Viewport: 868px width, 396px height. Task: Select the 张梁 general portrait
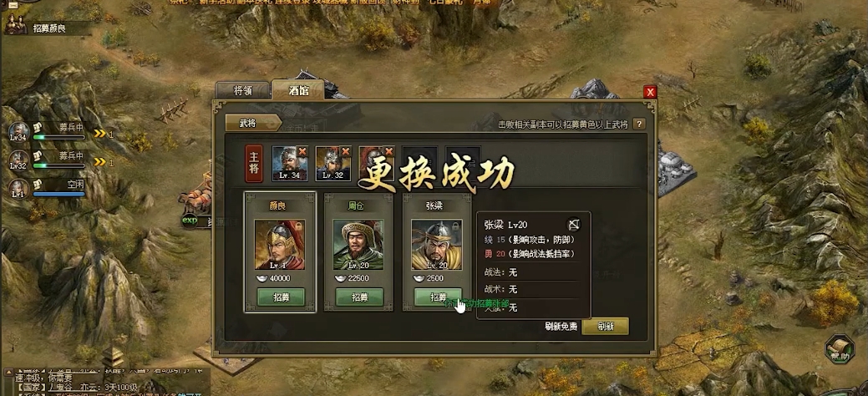click(437, 245)
